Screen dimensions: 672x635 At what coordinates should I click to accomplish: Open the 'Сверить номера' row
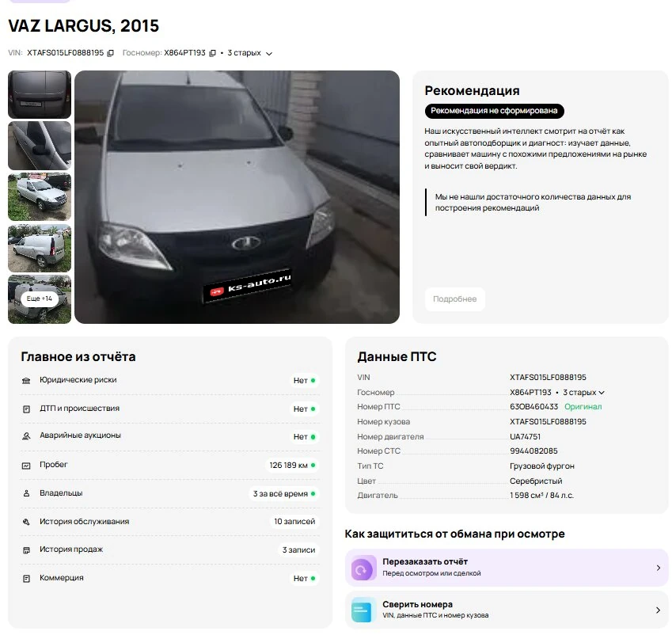507,610
